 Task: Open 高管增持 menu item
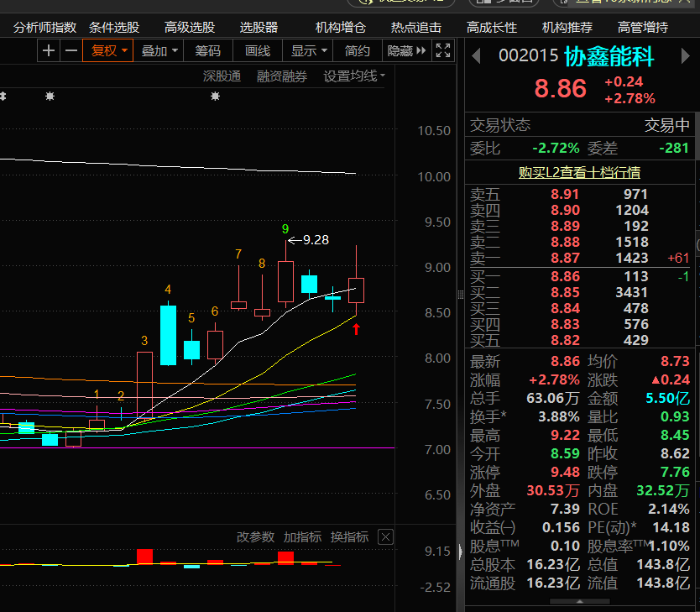[642, 28]
